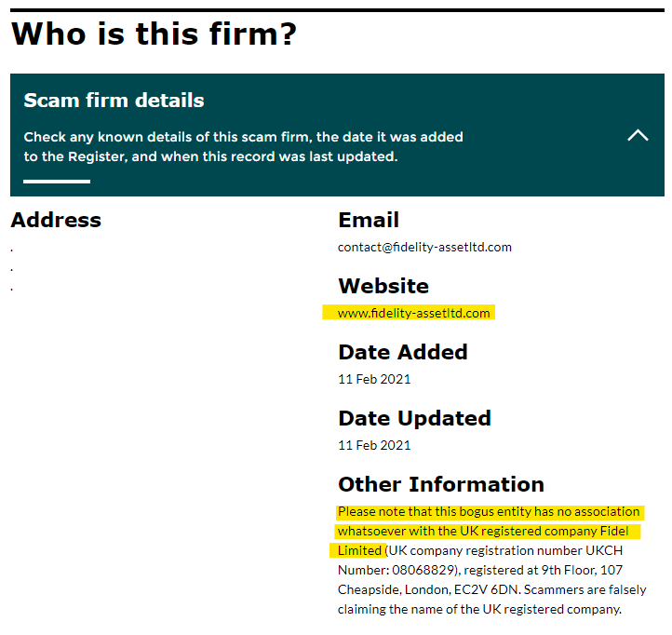Click the Email heading
Viewport: 672px width, 635px height.
click(369, 220)
